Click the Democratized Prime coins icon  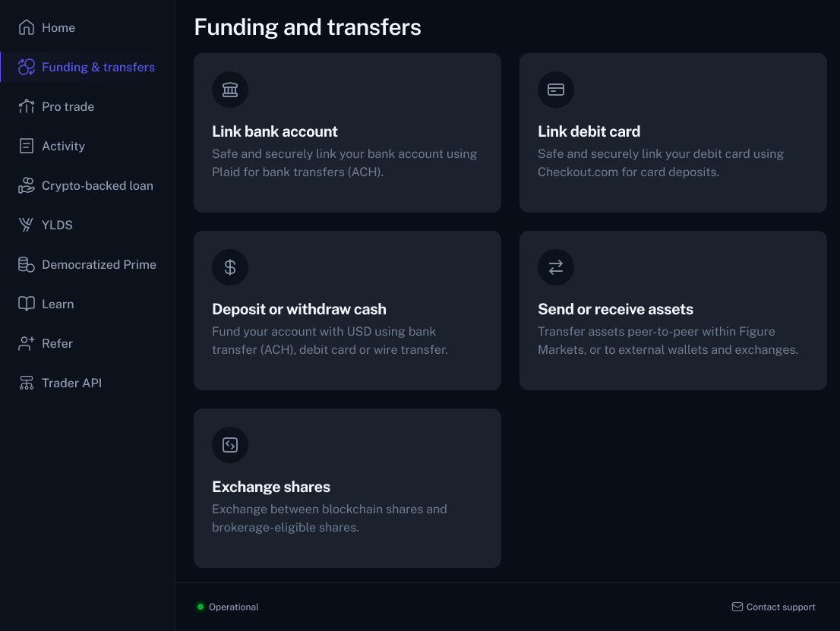tap(27, 264)
